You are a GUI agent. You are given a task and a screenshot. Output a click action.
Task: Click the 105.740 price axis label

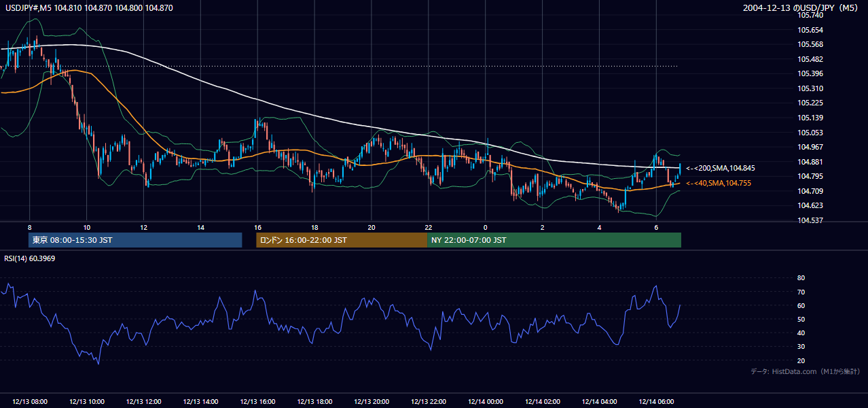pyautogui.click(x=810, y=16)
